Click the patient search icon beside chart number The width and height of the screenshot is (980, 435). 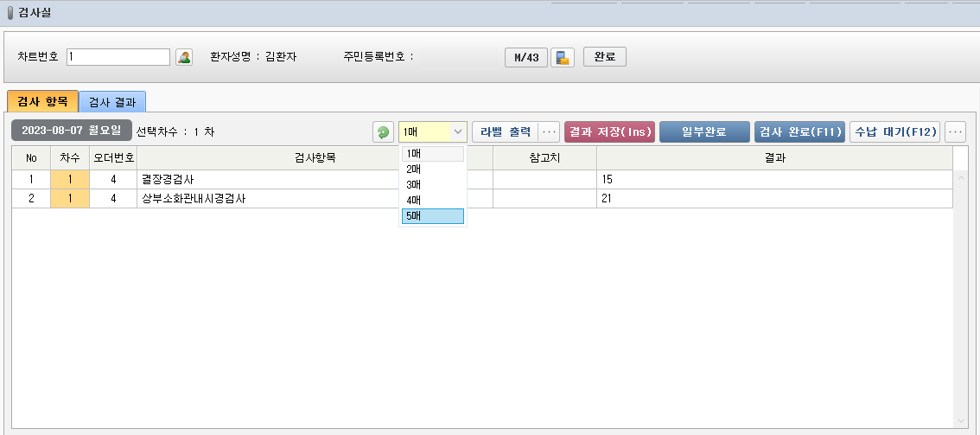click(x=184, y=57)
